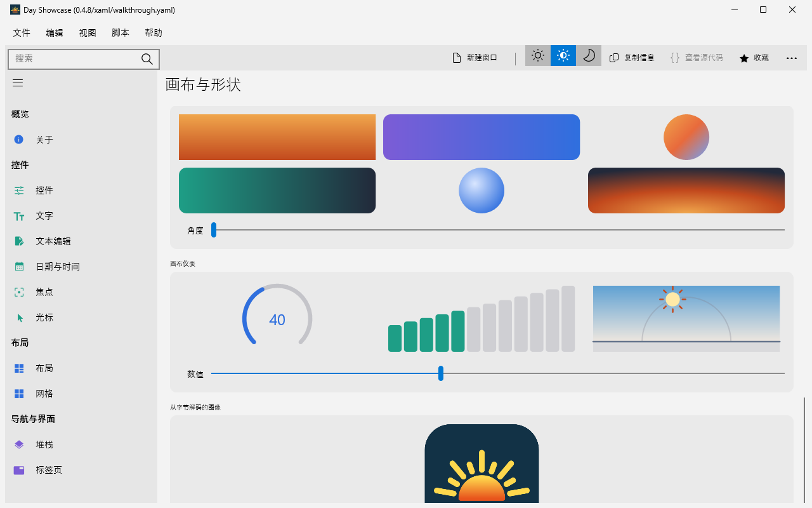Click the 新建窗口 button label
This screenshot has height=508, width=812.
click(x=482, y=58)
